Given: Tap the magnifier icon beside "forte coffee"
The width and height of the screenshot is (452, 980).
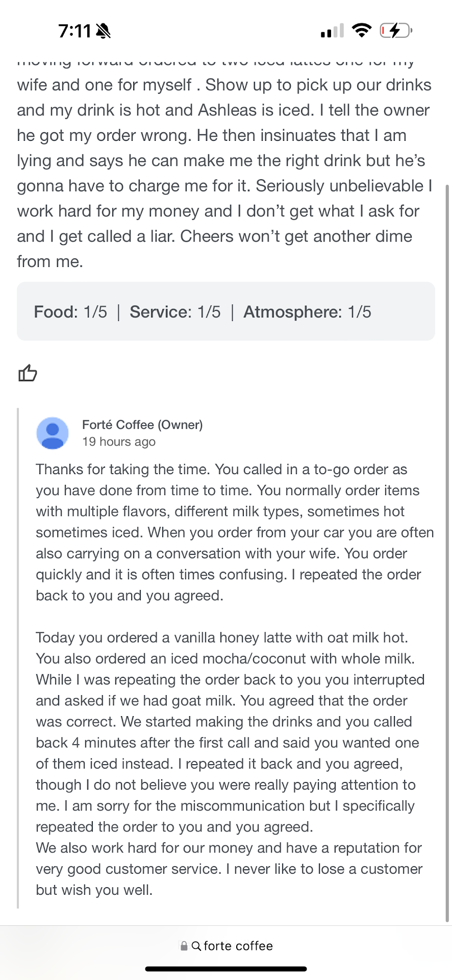Looking at the screenshot, I should pos(196,946).
